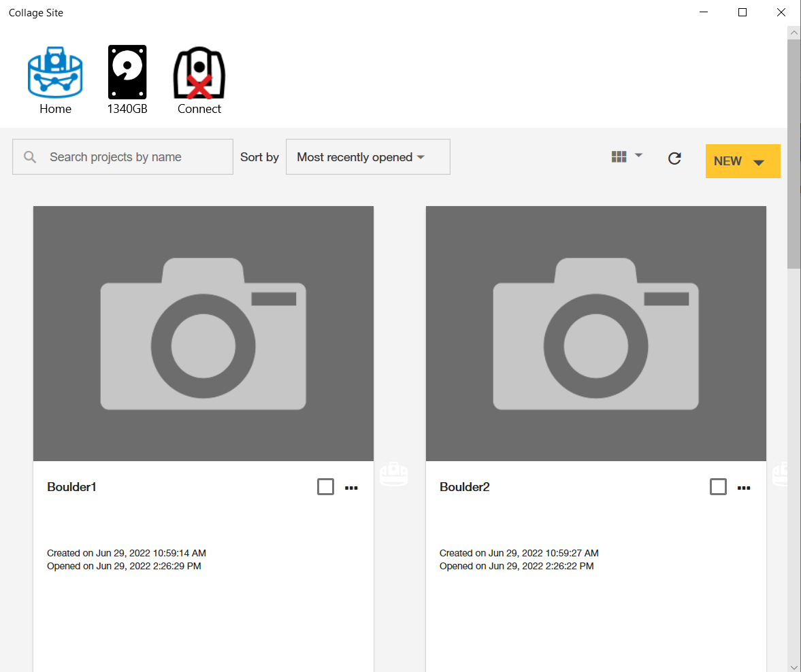This screenshot has height=672, width=801.
Task: Tick the Boulder2 project checkbox
Action: [x=718, y=487]
